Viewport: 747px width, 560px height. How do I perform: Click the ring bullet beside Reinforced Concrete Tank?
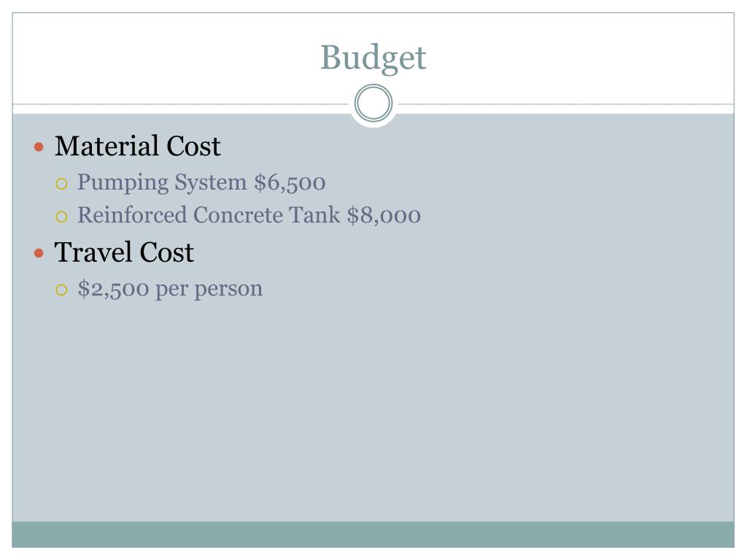pyautogui.click(x=62, y=216)
